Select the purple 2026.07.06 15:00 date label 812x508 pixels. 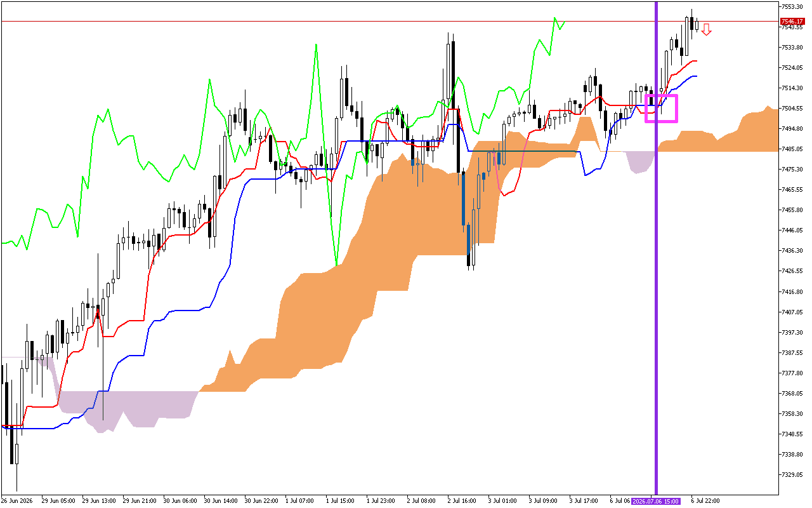click(656, 501)
